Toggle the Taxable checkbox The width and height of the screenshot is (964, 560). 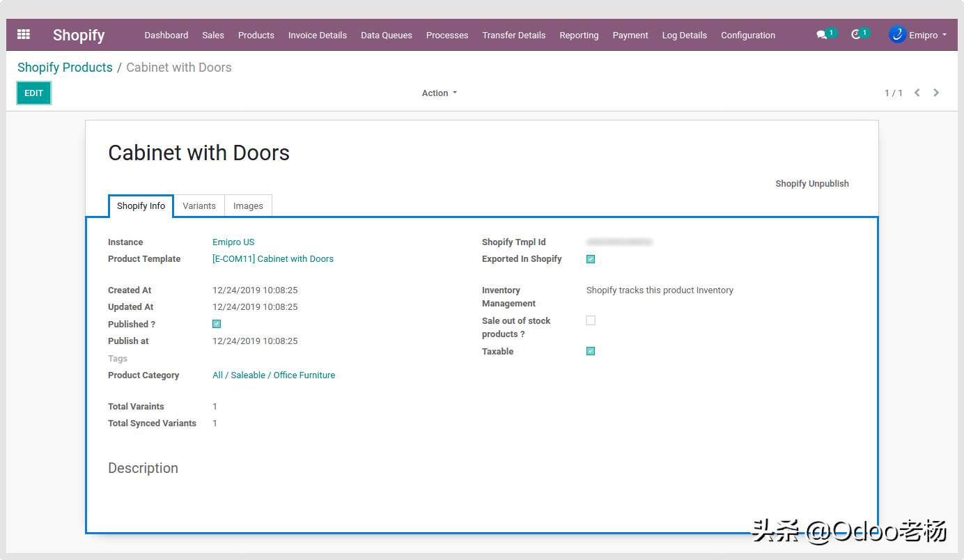click(x=591, y=351)
